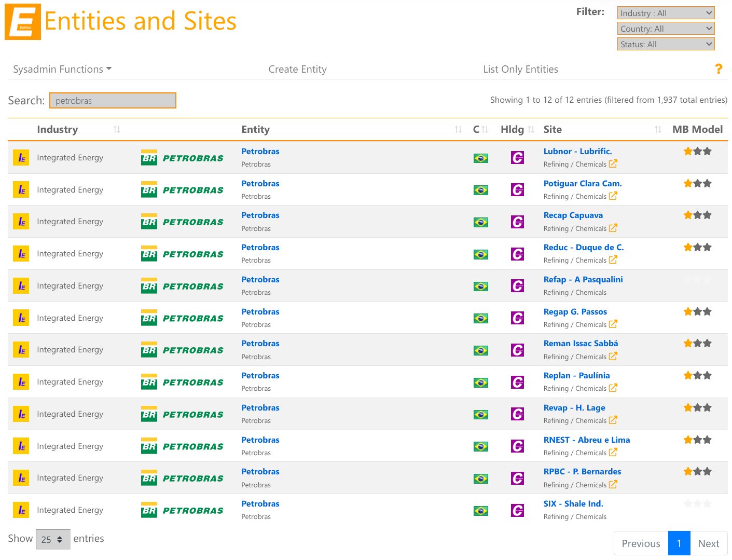Open the SIX - Shale Ind. site link
The width and height of the screenshot is (732, 560).
(x=573, y=503)
